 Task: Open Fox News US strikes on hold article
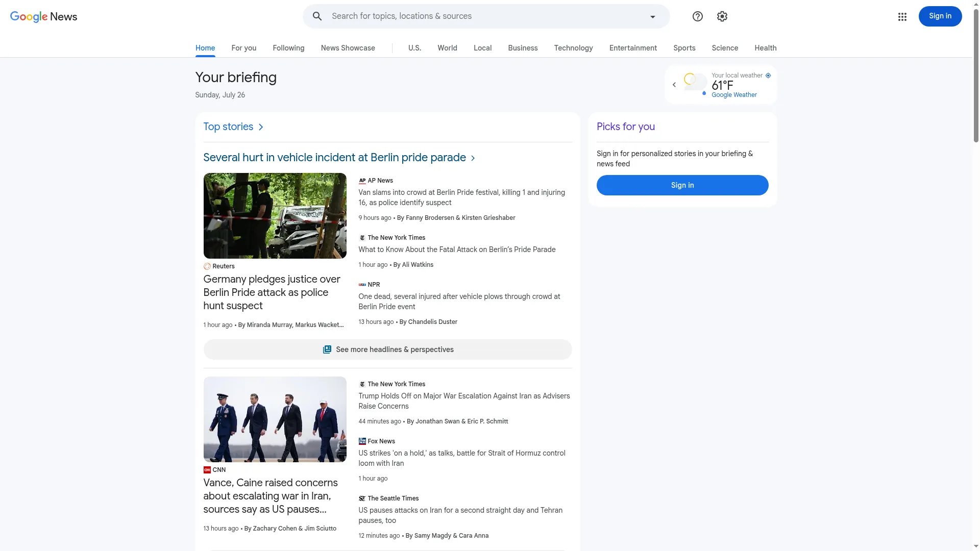click(462, 458)
